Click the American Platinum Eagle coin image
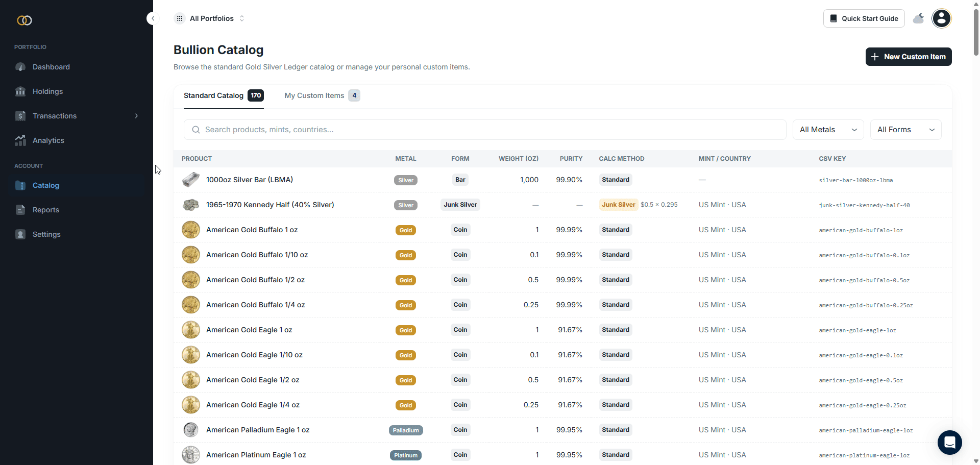The image size is (980, 465). pos(191,455)
